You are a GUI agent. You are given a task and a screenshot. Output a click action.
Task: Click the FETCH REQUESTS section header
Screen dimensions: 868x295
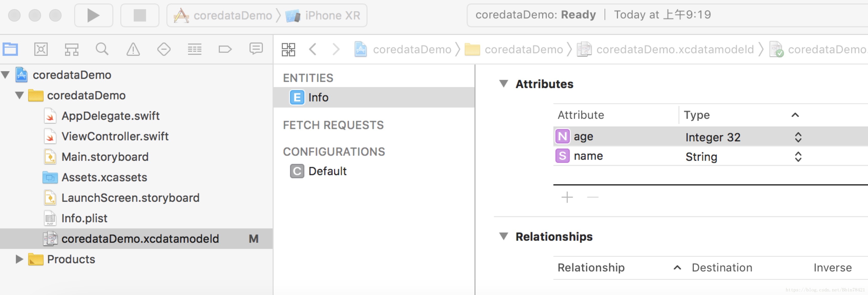point(333,125)
